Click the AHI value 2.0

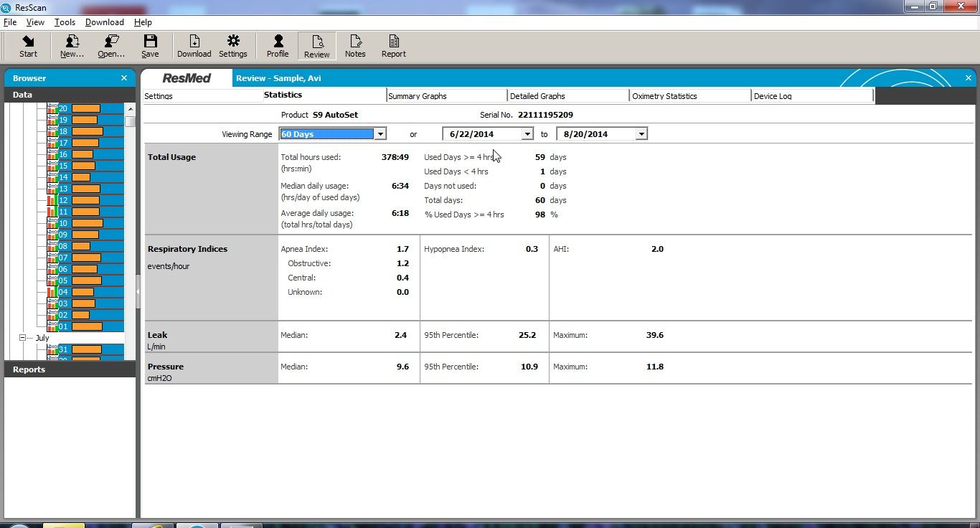[x=657, y=249]
